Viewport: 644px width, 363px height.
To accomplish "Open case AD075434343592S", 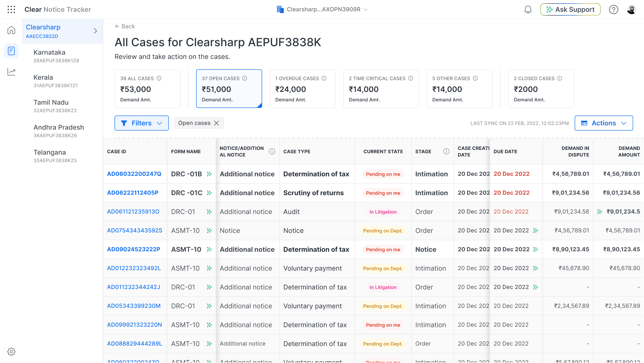I will 135,231.
